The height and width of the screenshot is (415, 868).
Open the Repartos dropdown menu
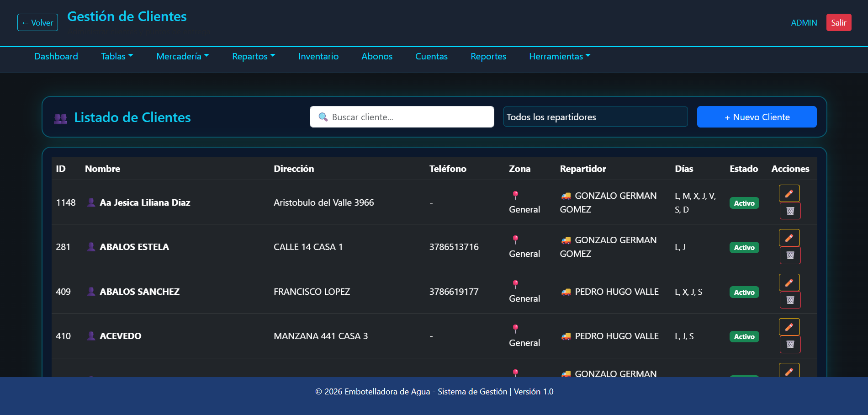pos(253,56)
